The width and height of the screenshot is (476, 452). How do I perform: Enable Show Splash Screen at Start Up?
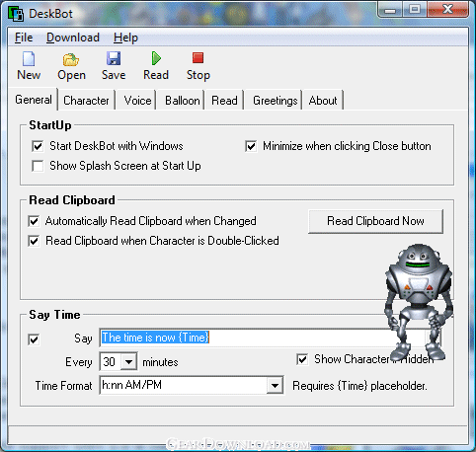38,166
